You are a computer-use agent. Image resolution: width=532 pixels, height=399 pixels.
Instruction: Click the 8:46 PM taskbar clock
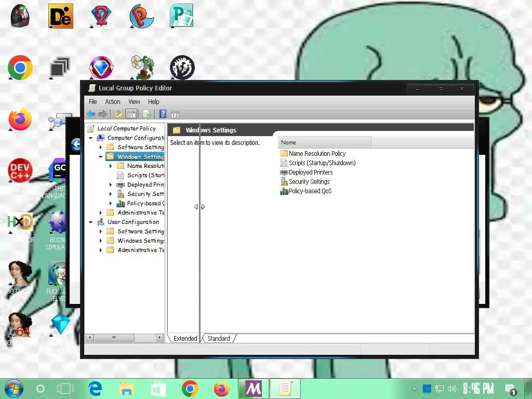[x=478, y=389]
